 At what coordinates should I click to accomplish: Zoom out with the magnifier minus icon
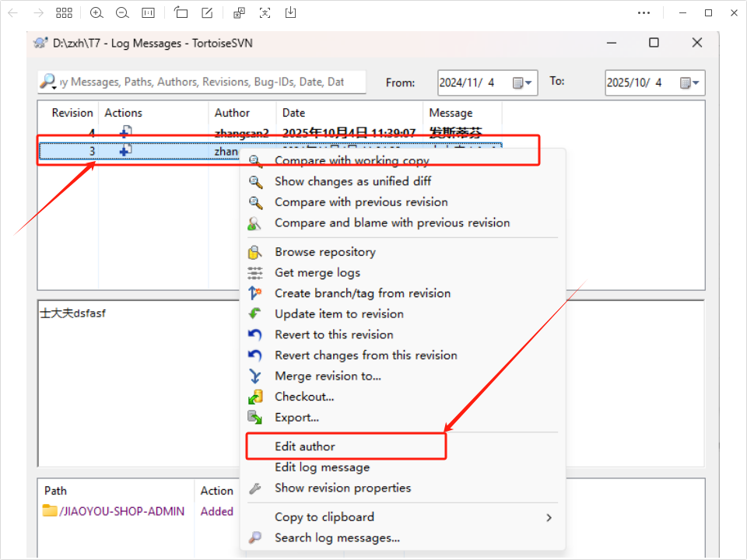pos(122,13)
